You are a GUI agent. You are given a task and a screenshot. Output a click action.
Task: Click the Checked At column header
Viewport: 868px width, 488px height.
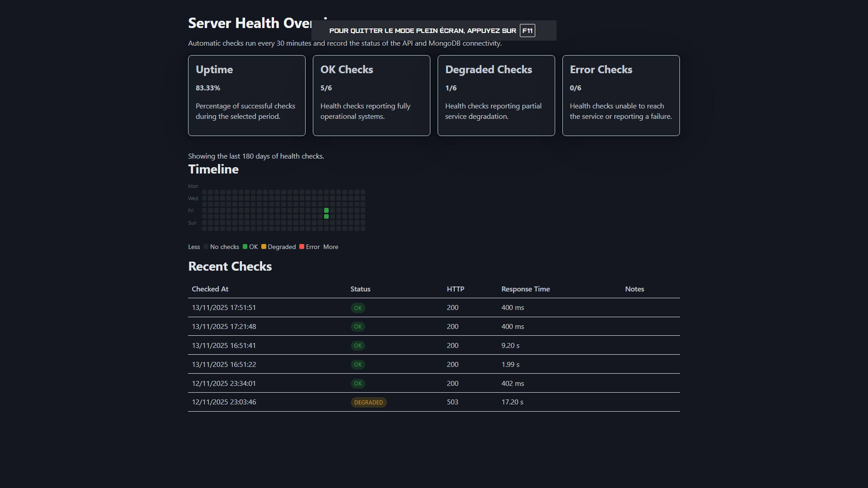[210, 289]
